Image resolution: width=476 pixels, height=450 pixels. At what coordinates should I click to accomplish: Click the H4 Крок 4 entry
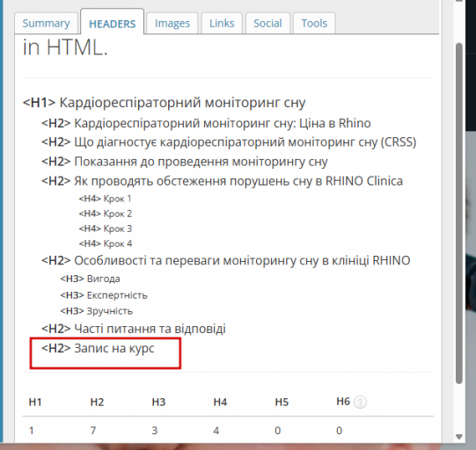[x=106, y=243]
